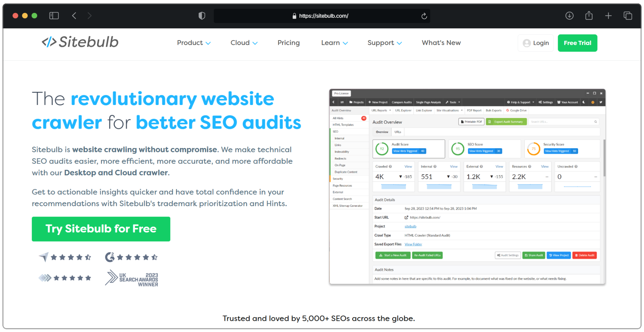Click the Safari address bar
This screenshot has width=644, height=332.
(x=322, y=16)
